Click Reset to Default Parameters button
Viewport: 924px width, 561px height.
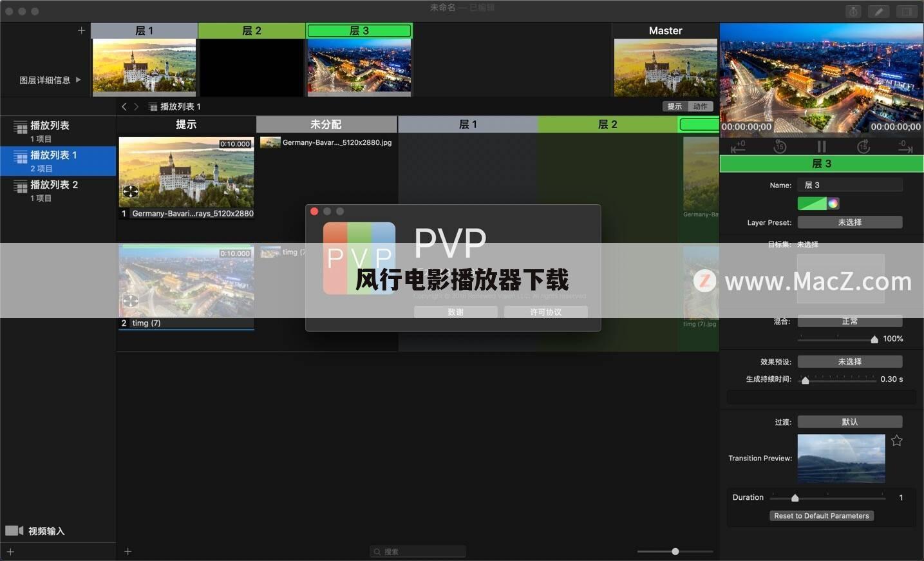(x=822, y=516)
